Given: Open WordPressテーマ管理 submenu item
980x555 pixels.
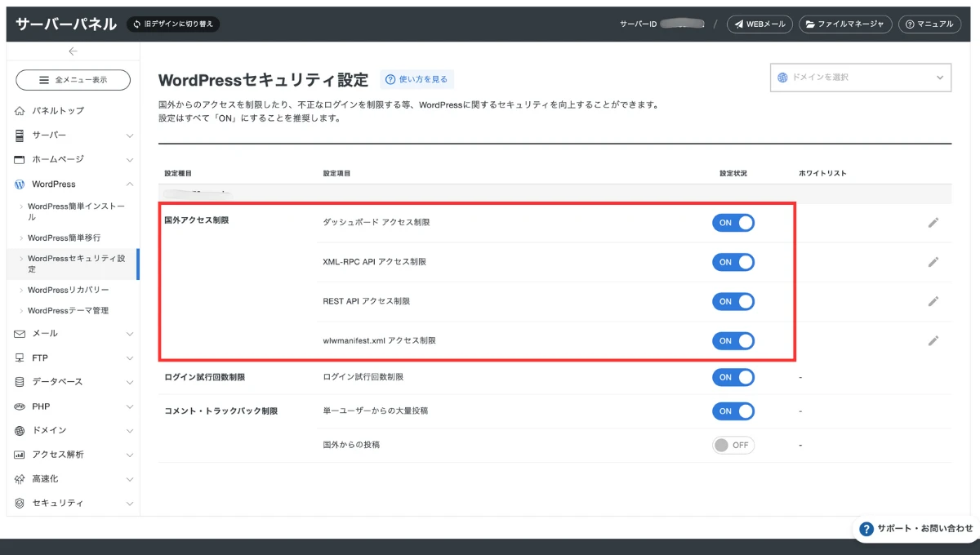Looking at the screenshot, I should [68, 310].
